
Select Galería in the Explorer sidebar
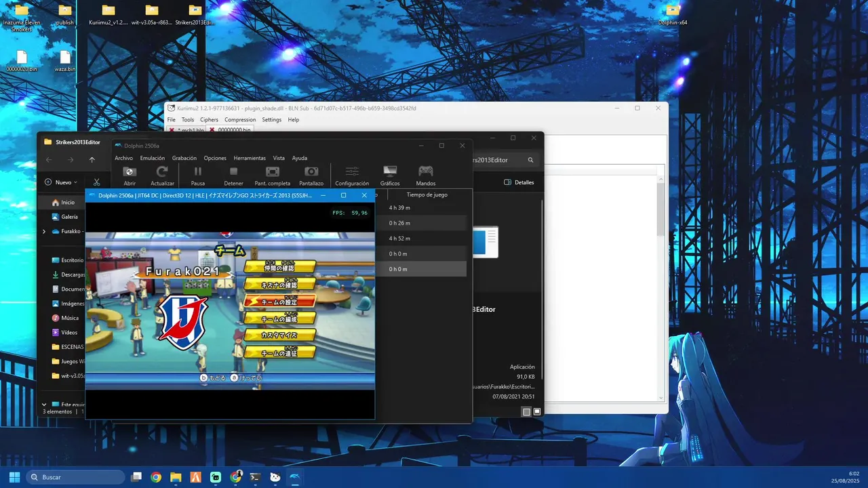pos(64,217)
